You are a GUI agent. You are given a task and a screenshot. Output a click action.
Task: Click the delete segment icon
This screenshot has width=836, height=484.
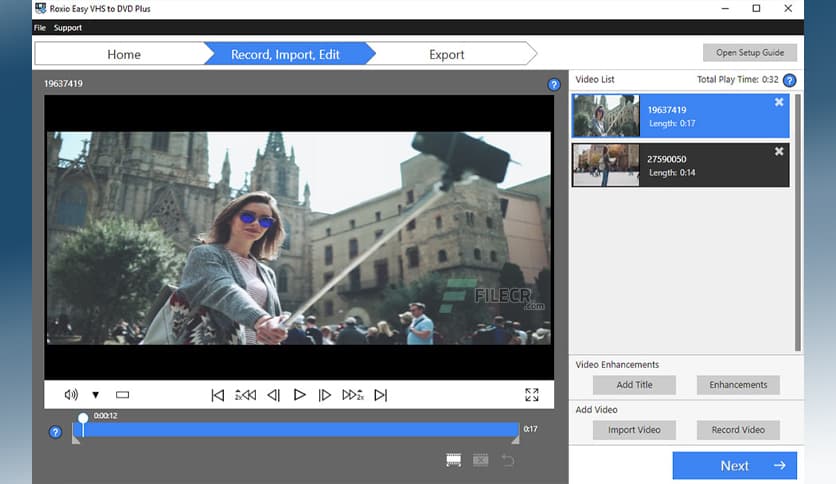point(480,460)
